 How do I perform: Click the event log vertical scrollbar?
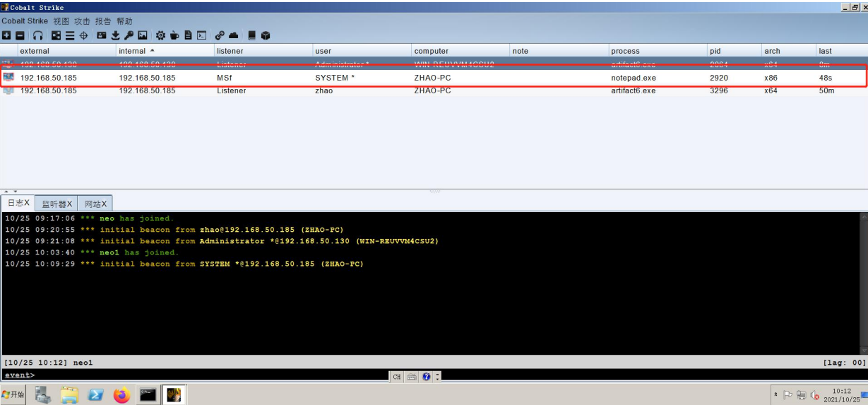864,283
